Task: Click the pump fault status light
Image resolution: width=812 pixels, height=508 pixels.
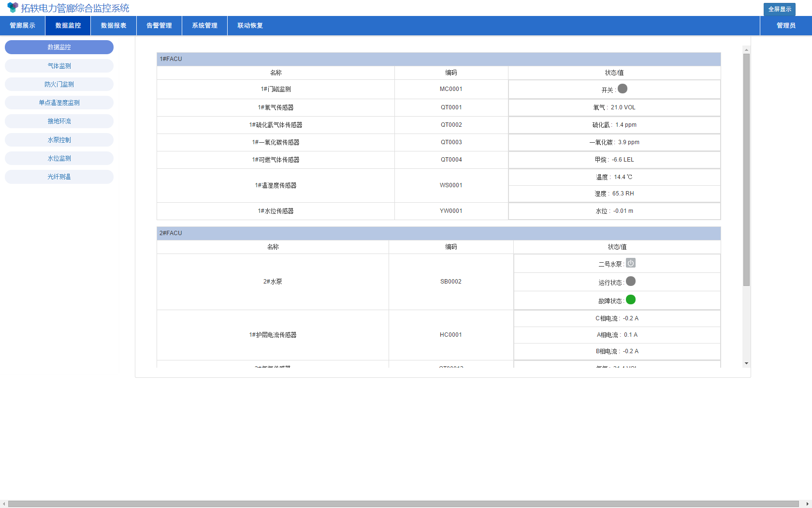Action: pos(631,299)
